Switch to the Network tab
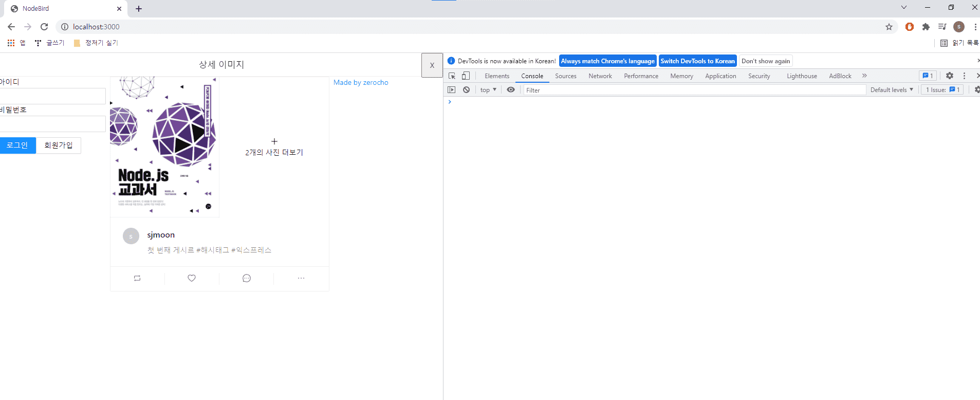The height and width of the screenshot is (400, 980). tap(600, 76)
